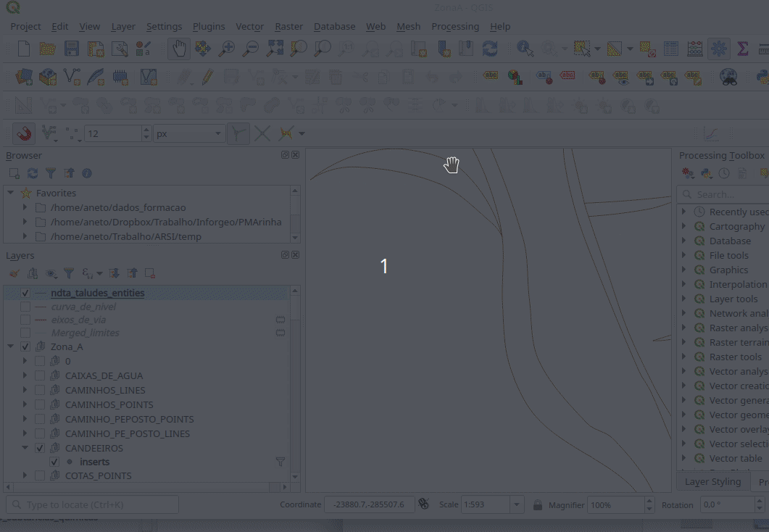769x532 pixels.
Task: Collapse the Favorites section in Browser
Action: click(x=10, y=193)
